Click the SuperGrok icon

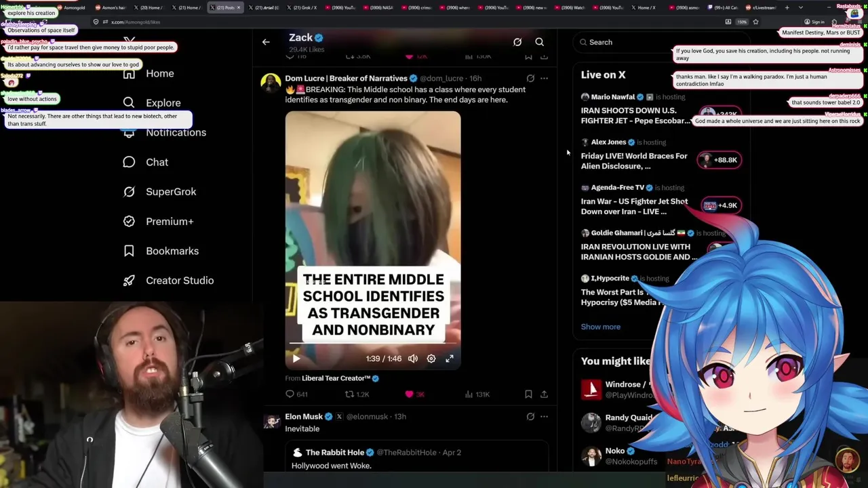[x=129, y=192]
